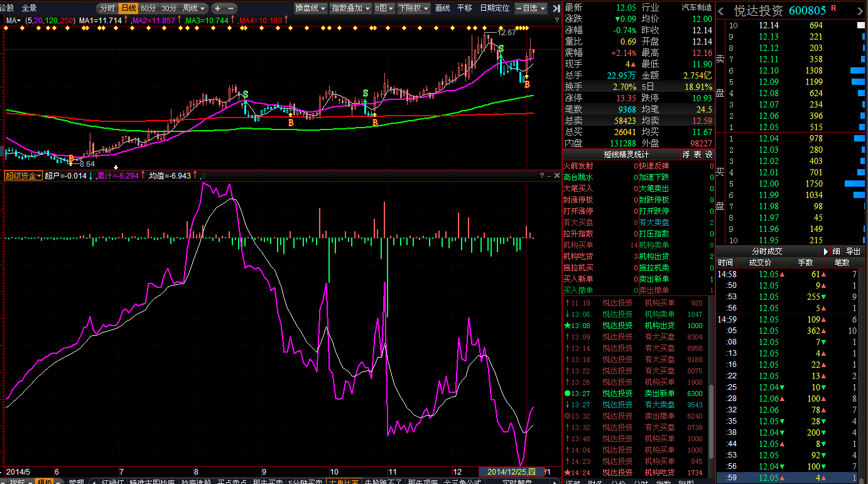Activate the 画线 drawing tool
The width and height of the screenshot is (868, 484).
point(443,8)
